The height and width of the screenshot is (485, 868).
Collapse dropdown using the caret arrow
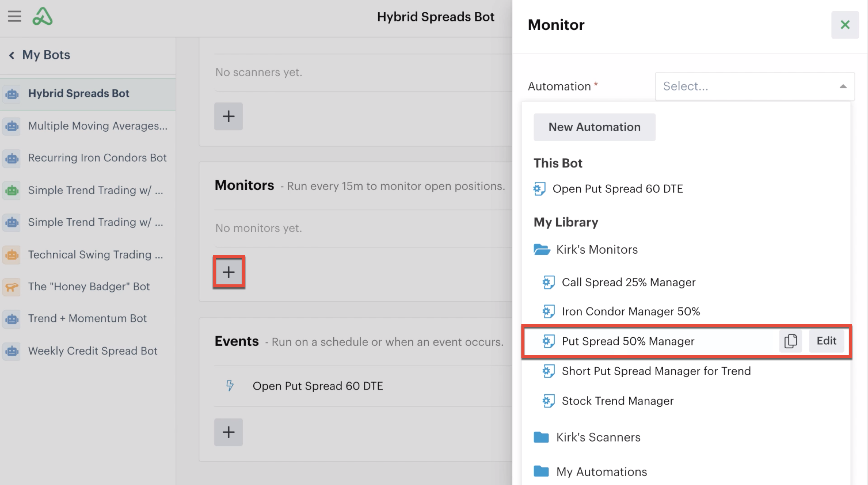[843, 86]
